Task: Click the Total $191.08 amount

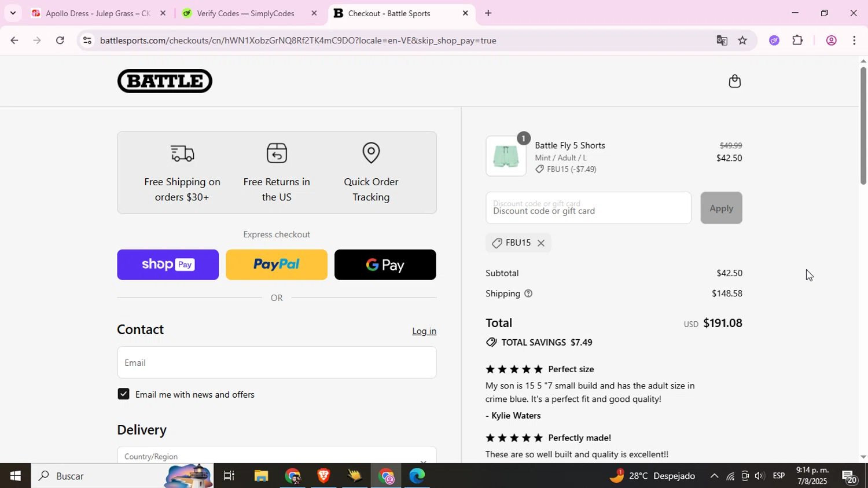Action: (723, 323)
